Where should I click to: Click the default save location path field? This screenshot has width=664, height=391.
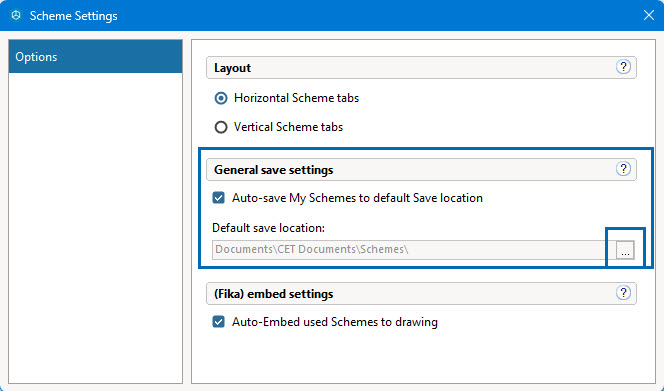click(x=413, y=250)
